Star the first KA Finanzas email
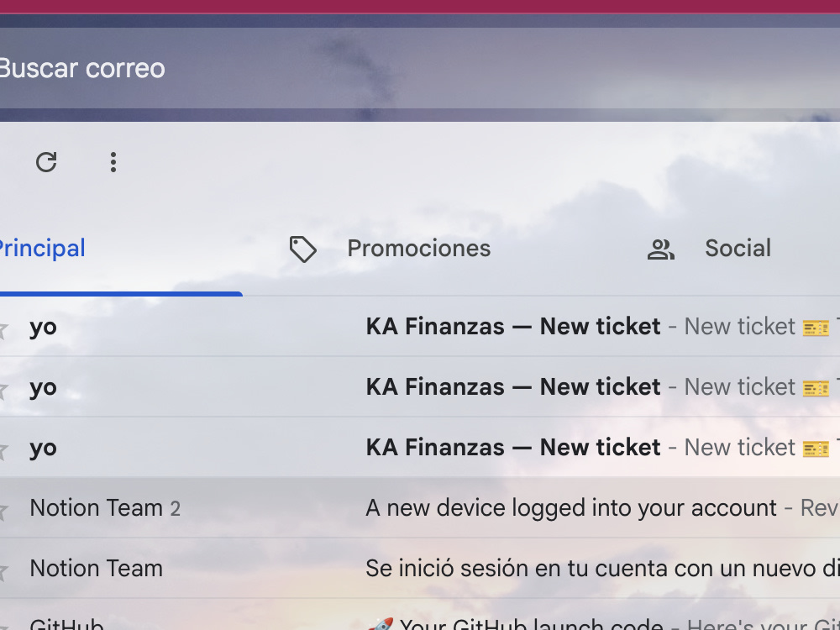840x630 pixels. [x=3, y=328]
